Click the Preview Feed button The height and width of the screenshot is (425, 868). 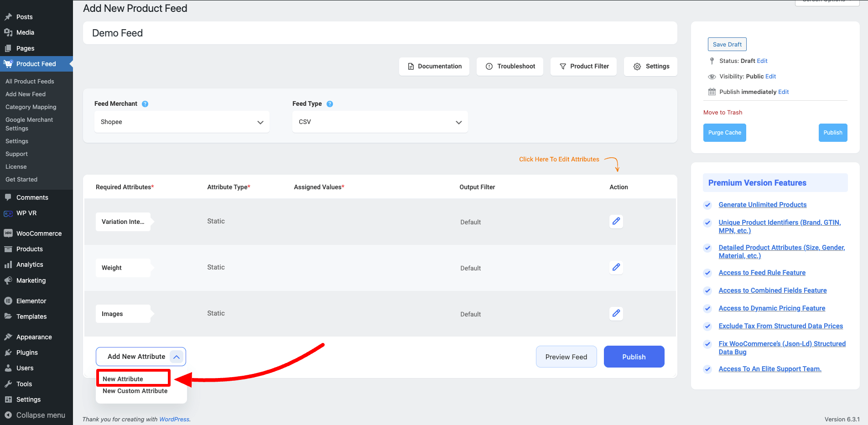point(566,357)
